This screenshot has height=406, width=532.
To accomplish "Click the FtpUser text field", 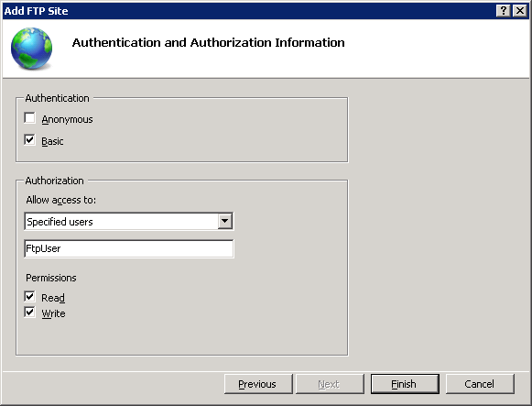I will (x=128, y=248).
